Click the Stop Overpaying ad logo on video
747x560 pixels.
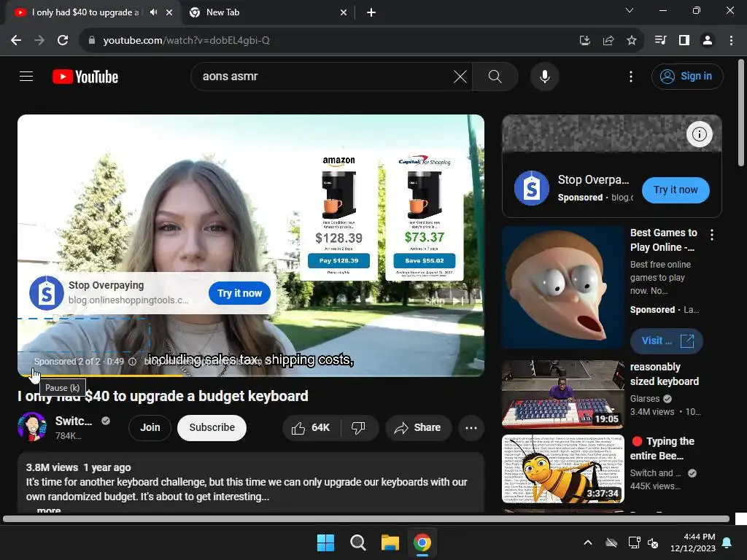click(x=46, y=293)
